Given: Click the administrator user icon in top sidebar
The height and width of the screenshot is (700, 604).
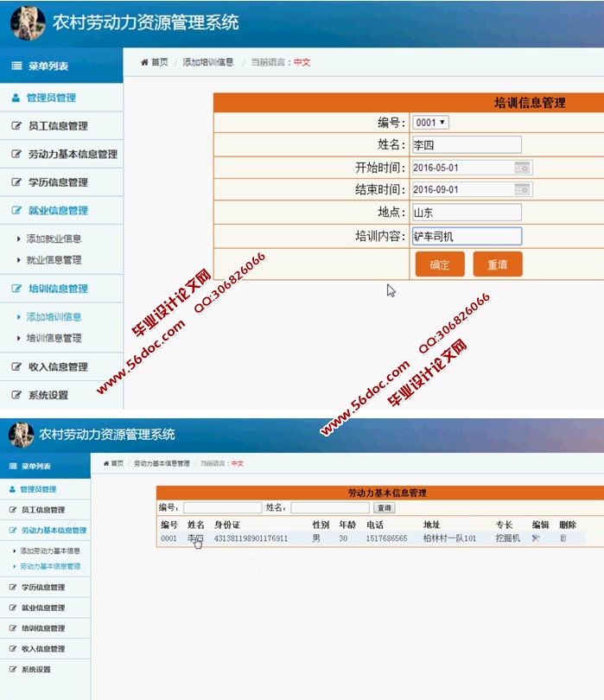Looking at the screenshot, I should pyautogui.click(x=16, y=98).
